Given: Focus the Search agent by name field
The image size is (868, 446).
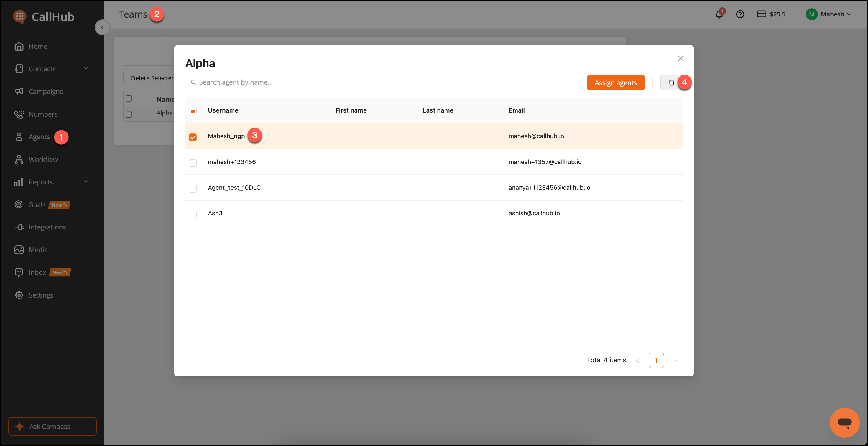Looking at the screenshot, I should click(241, 82).
